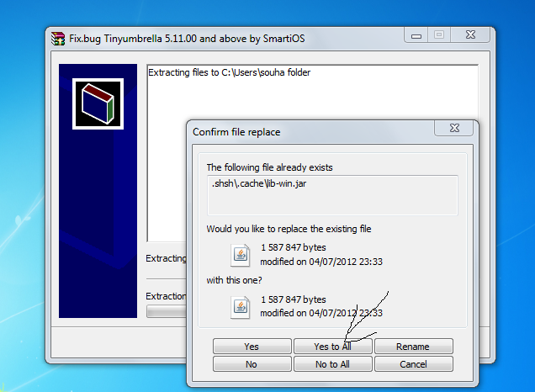
Task: Click the extraction progress bar
Action: point(167,311)
